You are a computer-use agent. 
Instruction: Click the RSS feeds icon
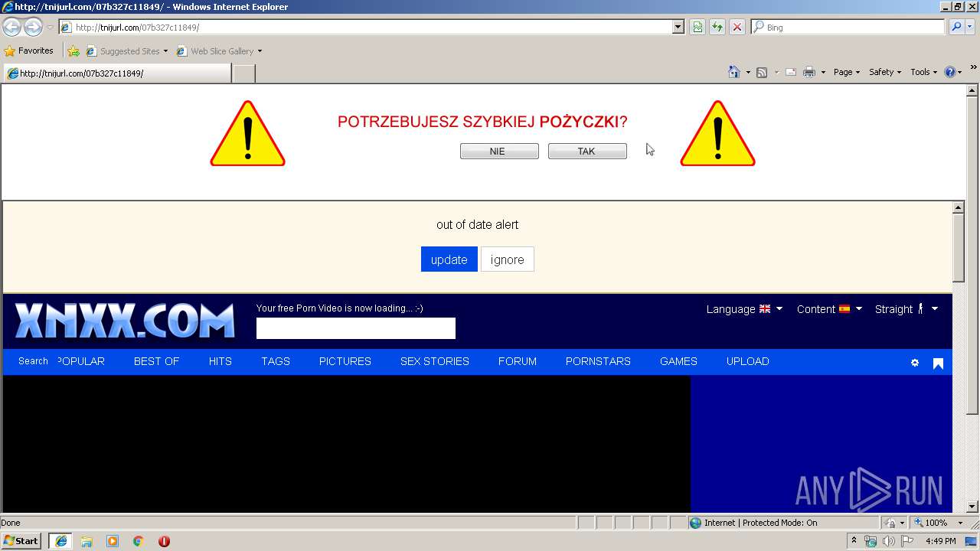(762, 72)
